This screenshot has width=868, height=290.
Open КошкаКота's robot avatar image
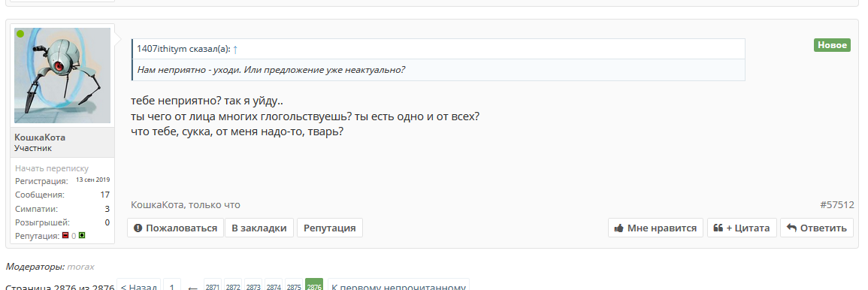pos(62,75)
